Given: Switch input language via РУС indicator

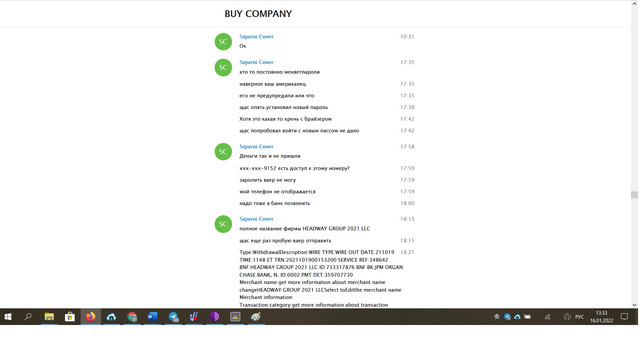Looking at the screenshot, I should [580, 317].
